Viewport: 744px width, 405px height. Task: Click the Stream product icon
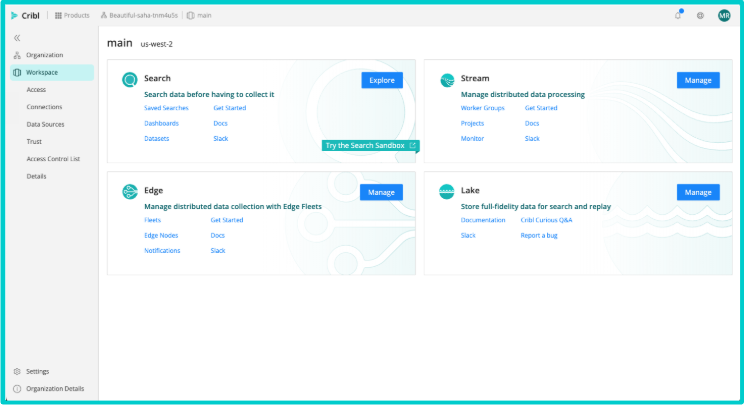coord(446,80)
